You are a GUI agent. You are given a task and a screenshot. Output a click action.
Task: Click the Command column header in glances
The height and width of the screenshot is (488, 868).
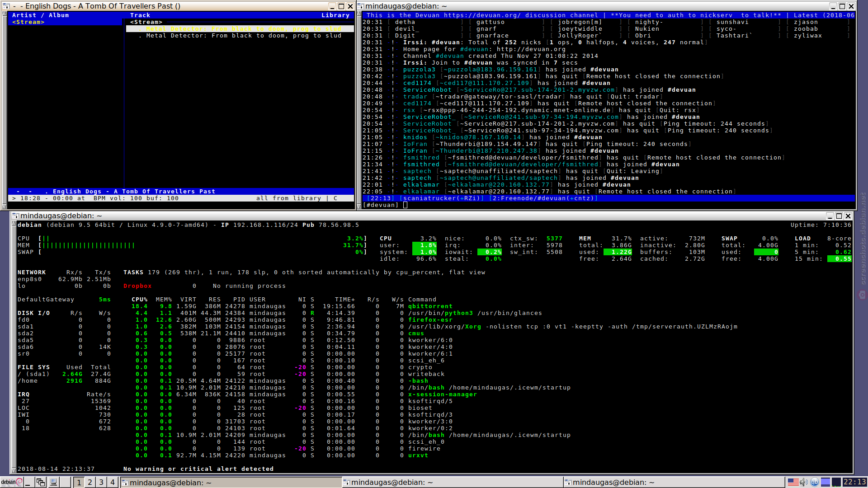(422, 299)
